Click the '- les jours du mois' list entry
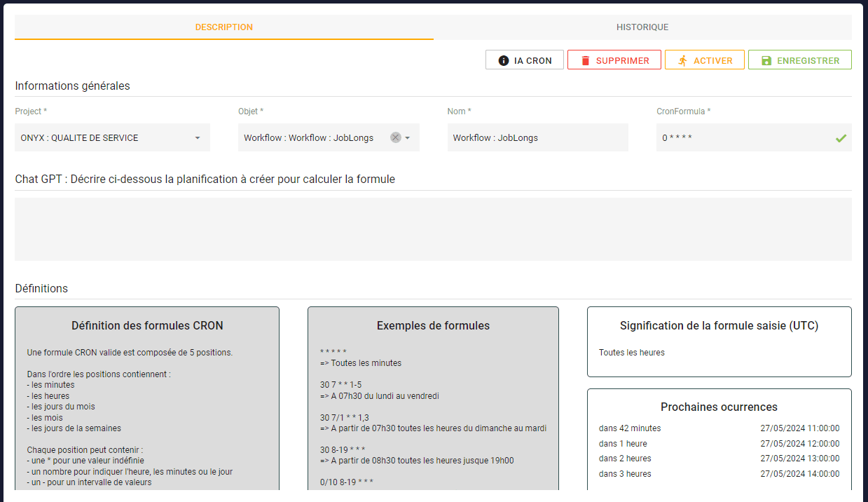Image resolution: width=868 pixels, height=502 pixels. 61,406
